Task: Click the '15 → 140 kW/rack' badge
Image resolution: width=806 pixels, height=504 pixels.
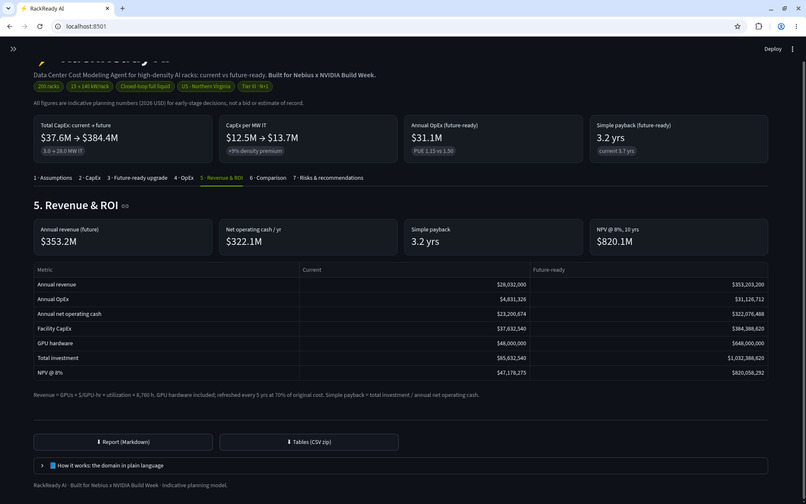Action: (x=90, y=86)
